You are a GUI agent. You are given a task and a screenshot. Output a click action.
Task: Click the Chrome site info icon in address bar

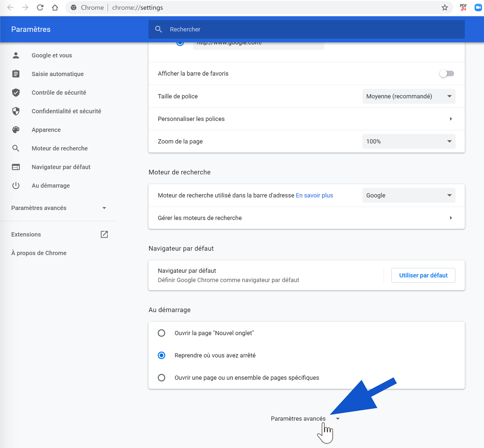point(73,7)
